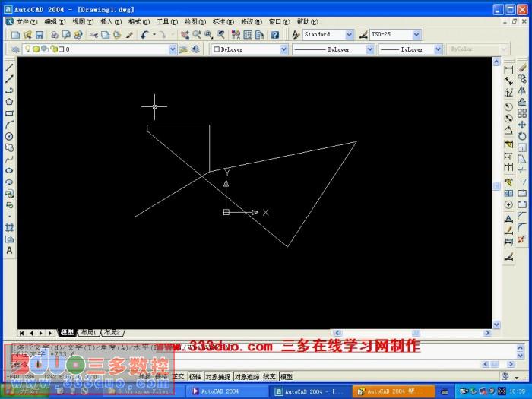Toggle 模型 (Model) space button in status bar
Viewport: 532px width, 399px height.
[x=286, y=377]
